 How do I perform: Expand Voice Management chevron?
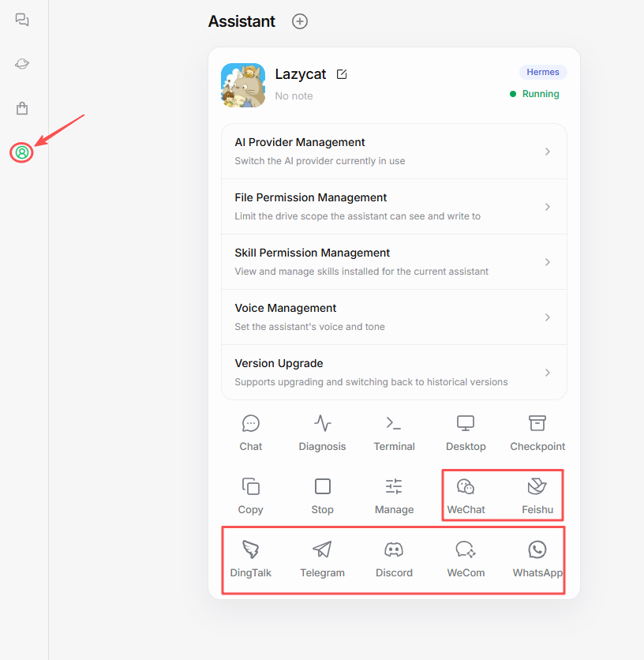coord(547,317)
